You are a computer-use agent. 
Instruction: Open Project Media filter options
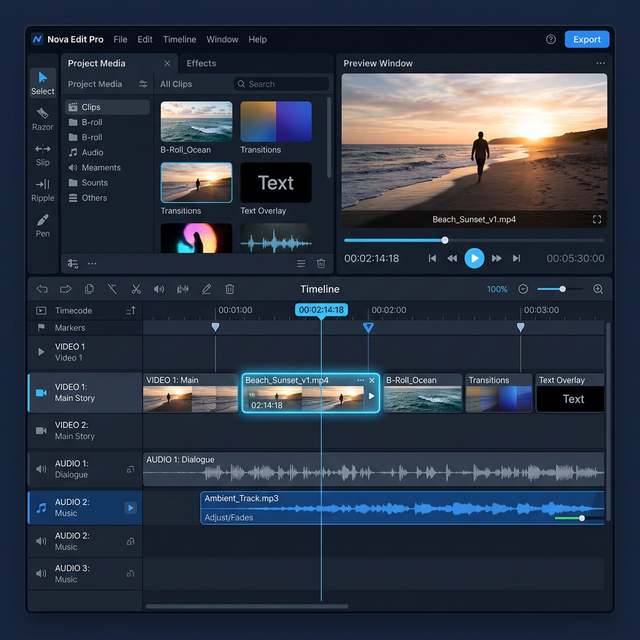(x=143, y=84)
